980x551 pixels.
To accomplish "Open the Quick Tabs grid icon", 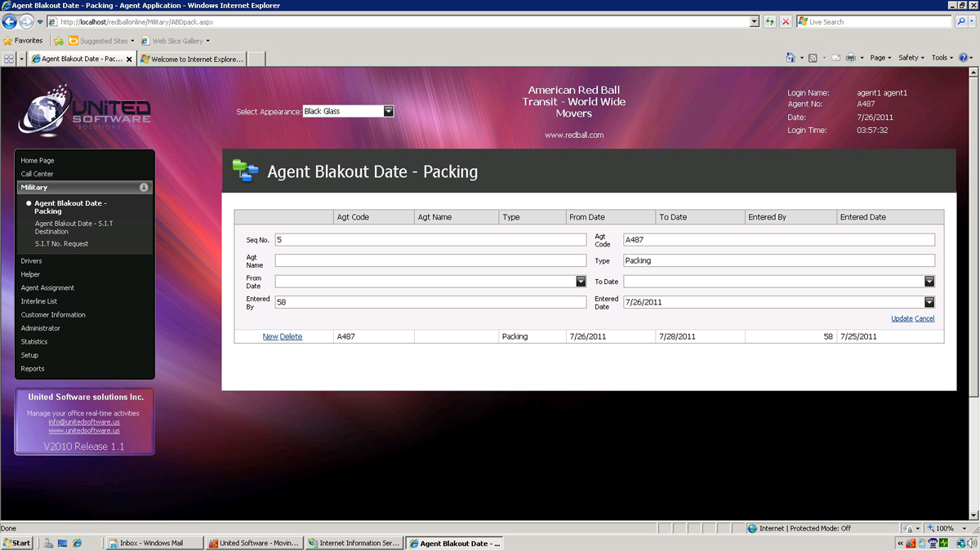I will (9, 59).
